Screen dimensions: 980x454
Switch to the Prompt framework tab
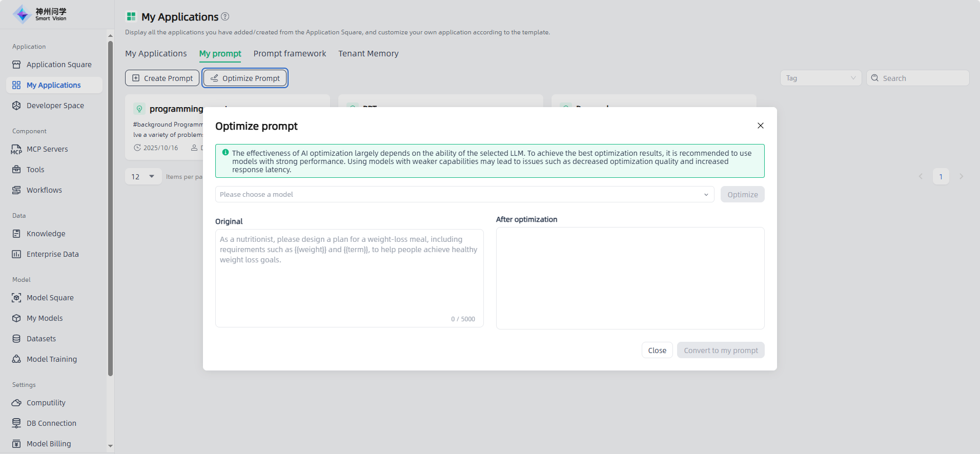point(290,54)
